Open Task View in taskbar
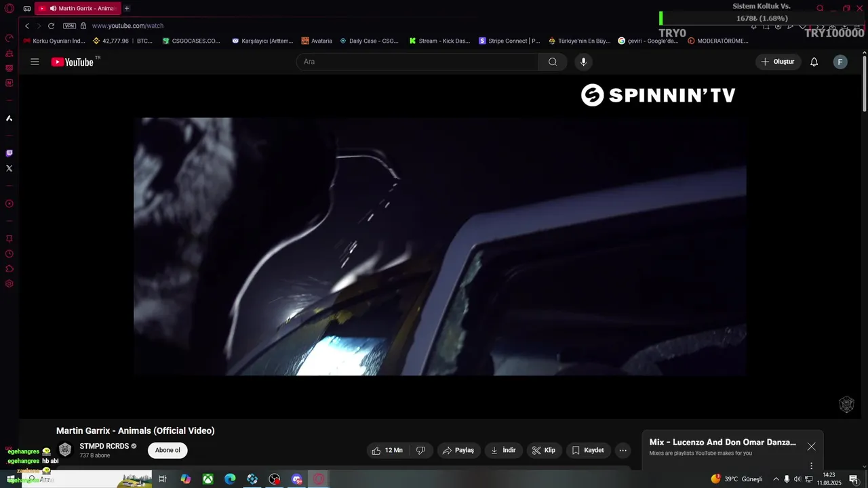 (163, 479)
